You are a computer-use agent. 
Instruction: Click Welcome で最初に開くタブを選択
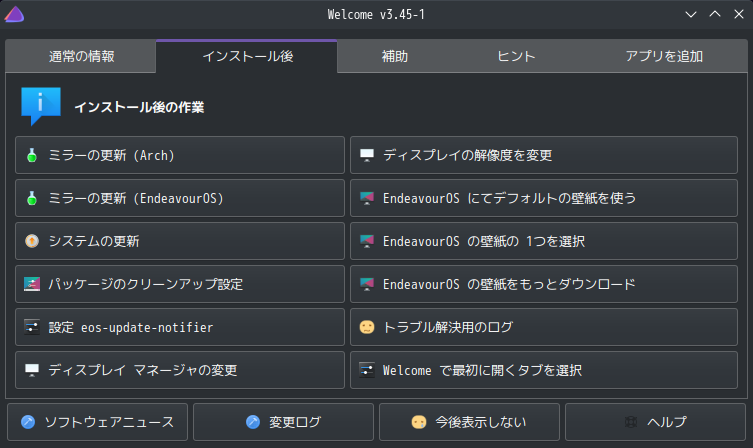coord(544,370)
